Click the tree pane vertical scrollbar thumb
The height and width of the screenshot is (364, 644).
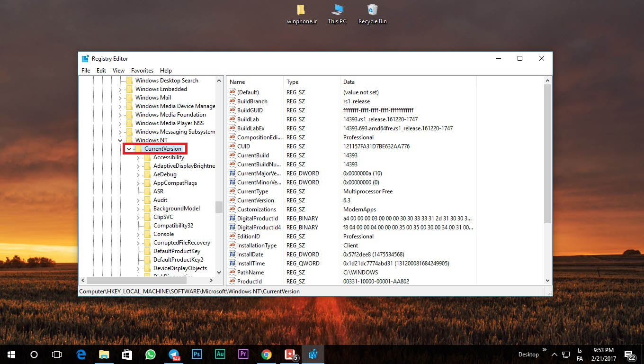pos(219,207)
